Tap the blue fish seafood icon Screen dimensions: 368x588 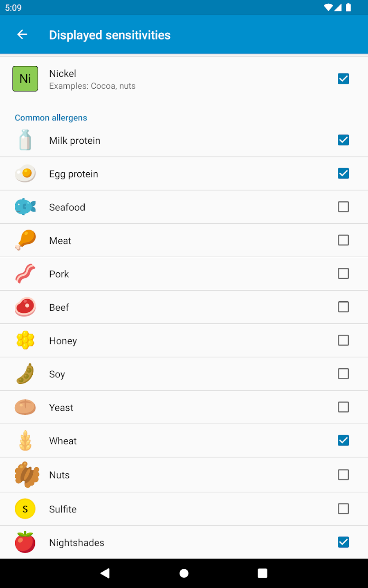point(25,207)
